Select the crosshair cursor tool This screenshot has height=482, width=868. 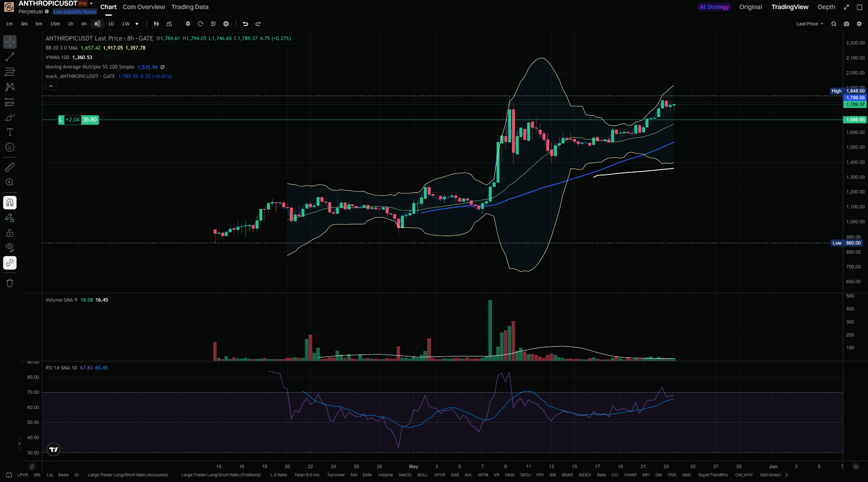(x=10, y=42)
